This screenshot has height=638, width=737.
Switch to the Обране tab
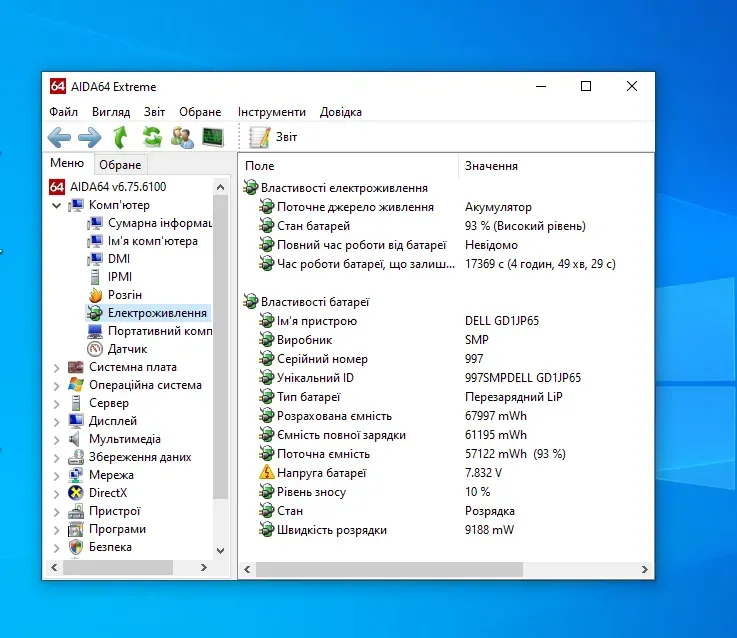point(120,165)
